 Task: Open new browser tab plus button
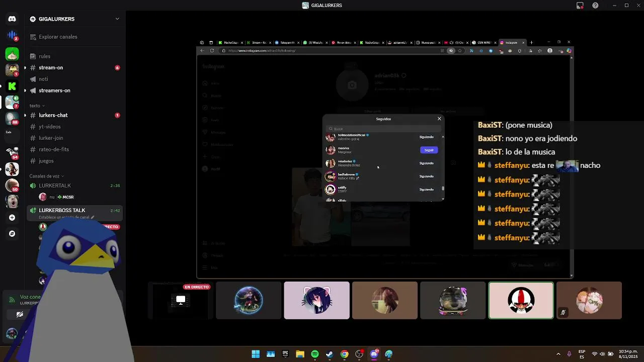[x=531, y=43]
